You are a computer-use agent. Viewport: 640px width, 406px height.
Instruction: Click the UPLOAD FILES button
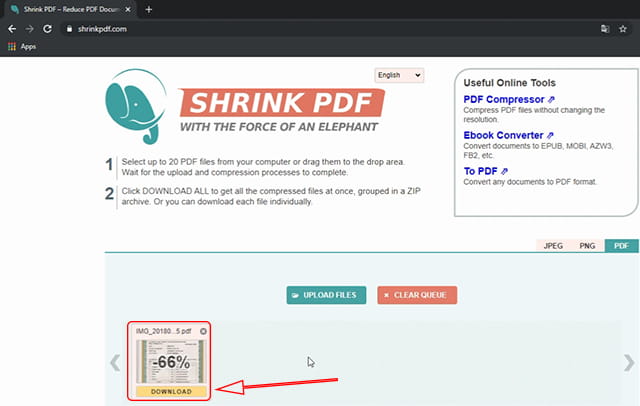[x=326, y=295]
